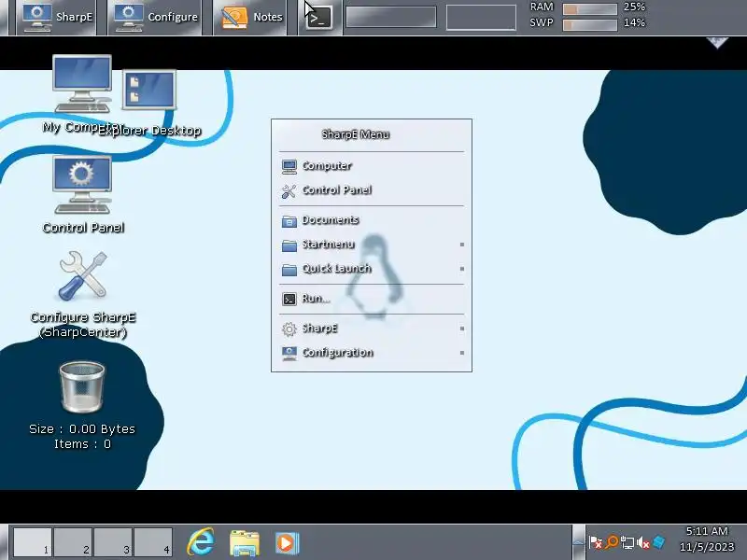
Task: Open Notes from the top bar
Action: [x=250, y=17]
